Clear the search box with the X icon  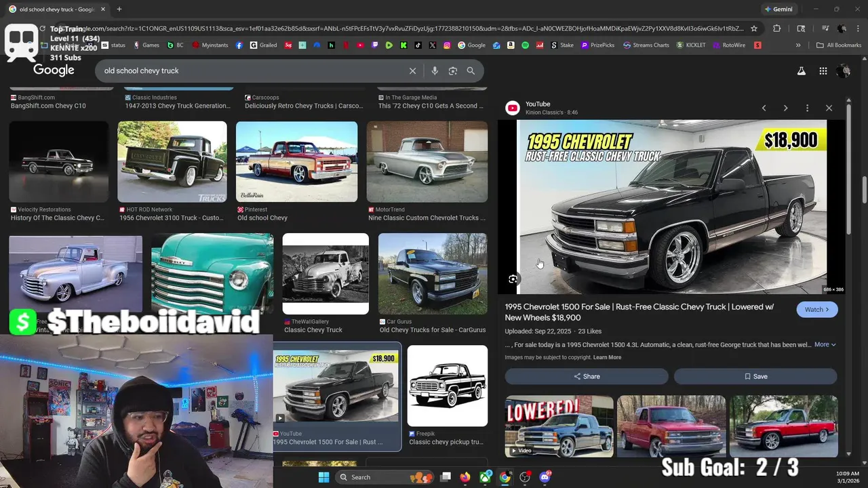pyautogui.click(x=412, y=70)
